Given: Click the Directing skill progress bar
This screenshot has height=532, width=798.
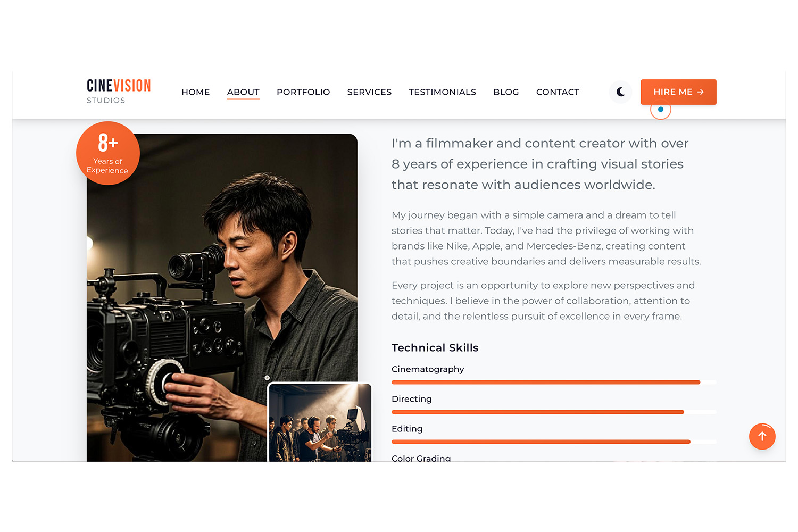Looking at the screenshot, I should click(x=553, y=412).
